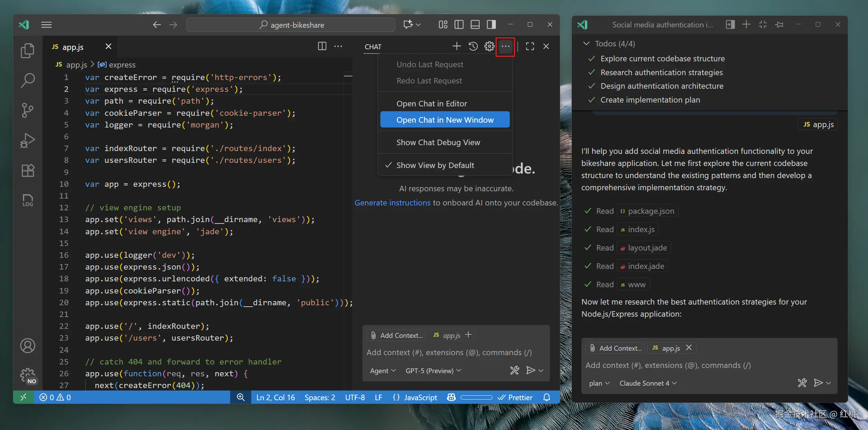Maximize chat panel with fullscreen icon

coord(530,46)
